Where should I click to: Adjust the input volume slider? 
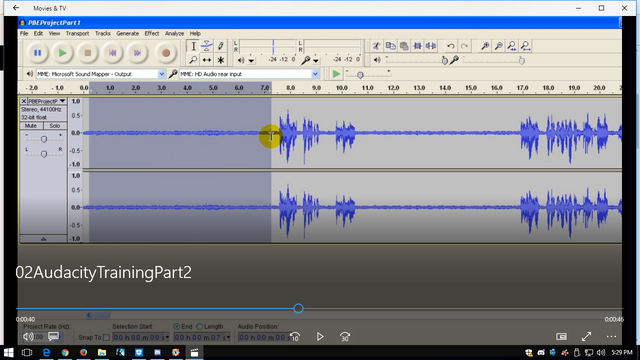(x=521, y=61)
